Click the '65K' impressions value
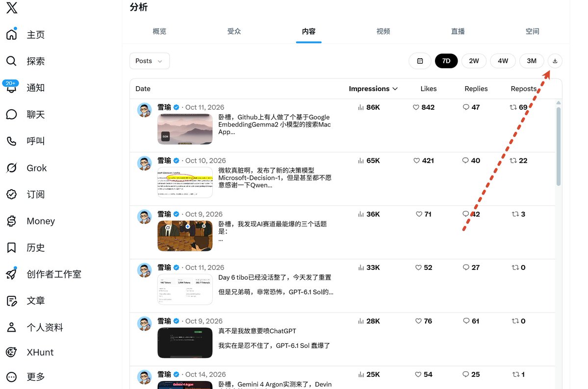This screenshot has height=389, width=588. (373, 160)
